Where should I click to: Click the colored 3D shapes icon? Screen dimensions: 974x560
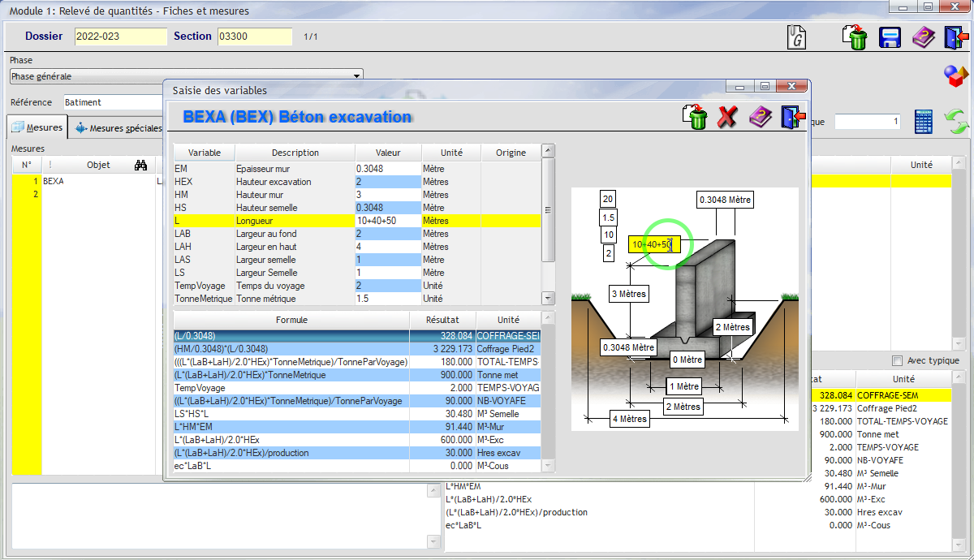point(956,76)
